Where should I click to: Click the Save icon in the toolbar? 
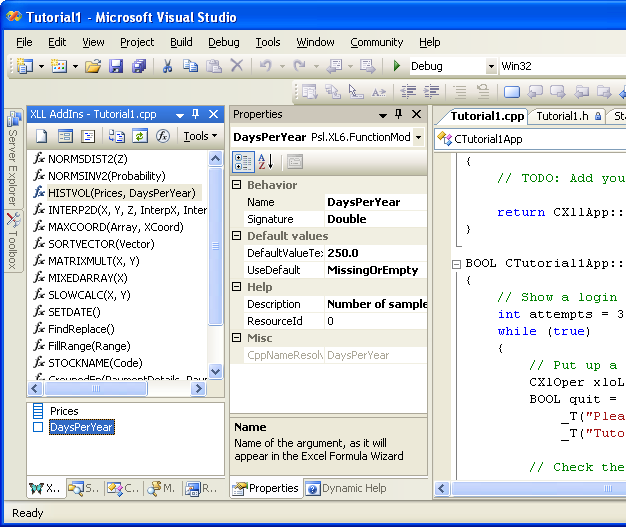coord(116,66)
